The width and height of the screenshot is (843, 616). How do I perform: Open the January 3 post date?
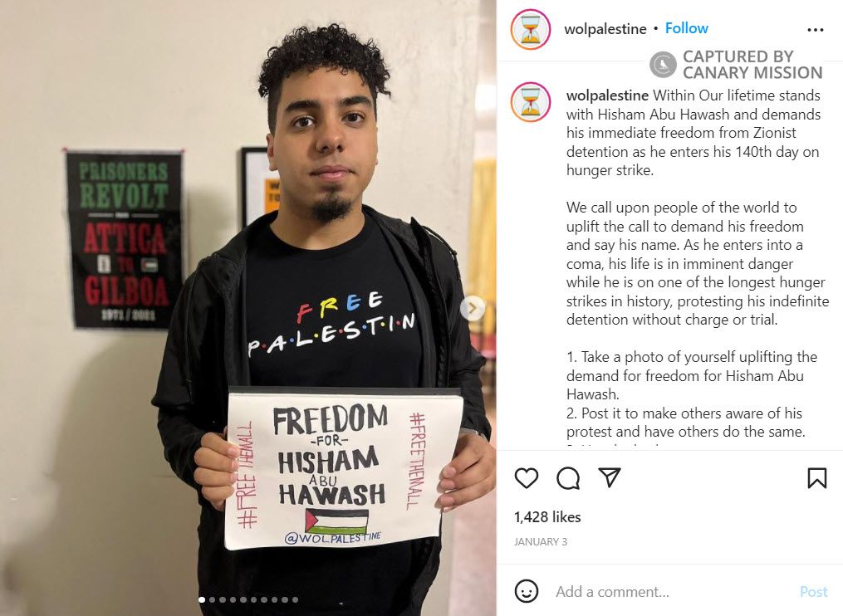[541, 542]
